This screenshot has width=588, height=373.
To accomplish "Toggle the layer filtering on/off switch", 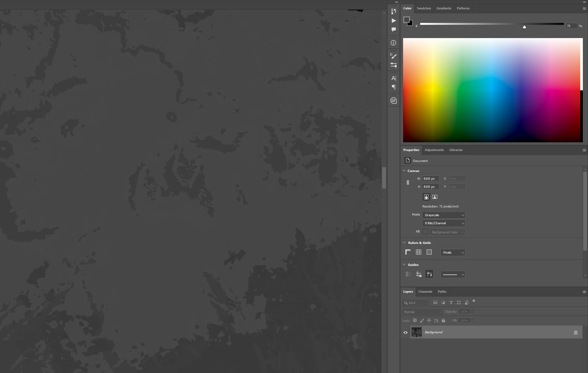I will pos(474,302).
